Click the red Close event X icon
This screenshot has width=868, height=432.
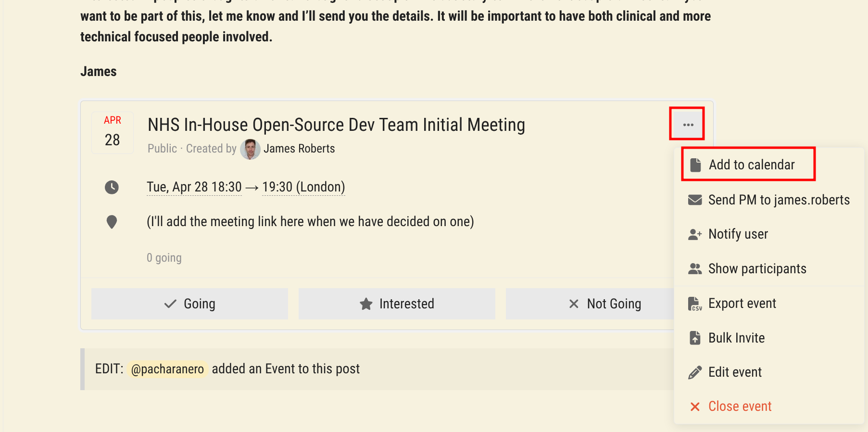[695, 407]
